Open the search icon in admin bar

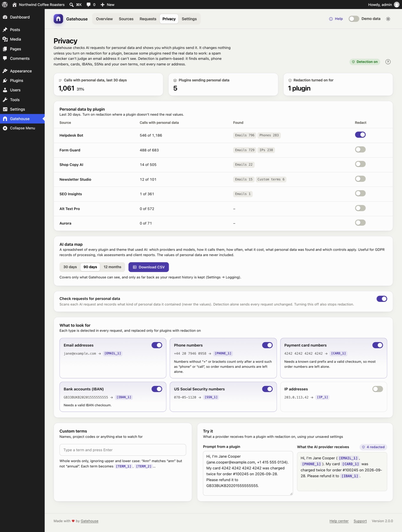tap(72, 5)
